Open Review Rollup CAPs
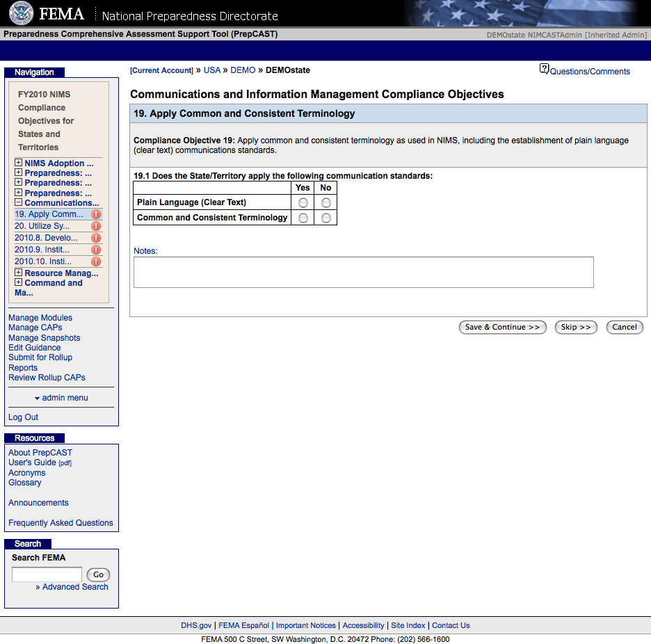Screen dimensions: 651x644 pyautogui.click(x=47, y=378)
